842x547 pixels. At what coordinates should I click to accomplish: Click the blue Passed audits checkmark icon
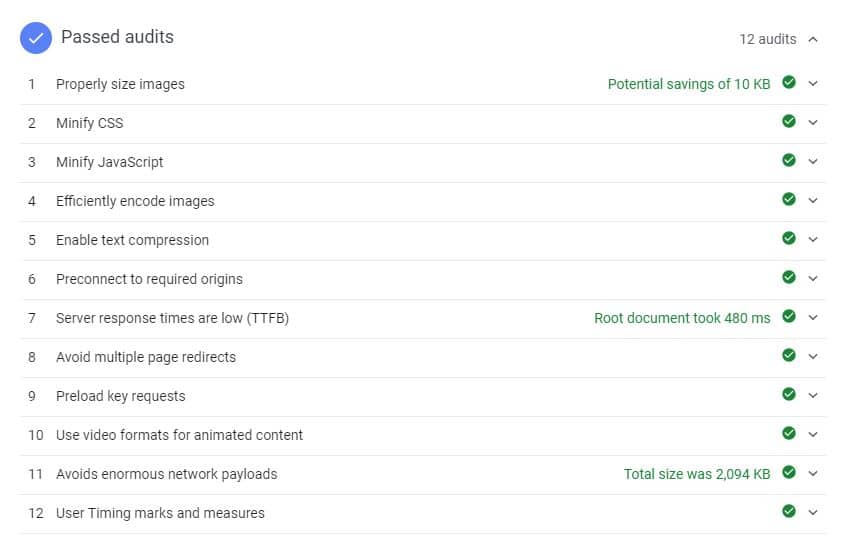pos(36,38)
